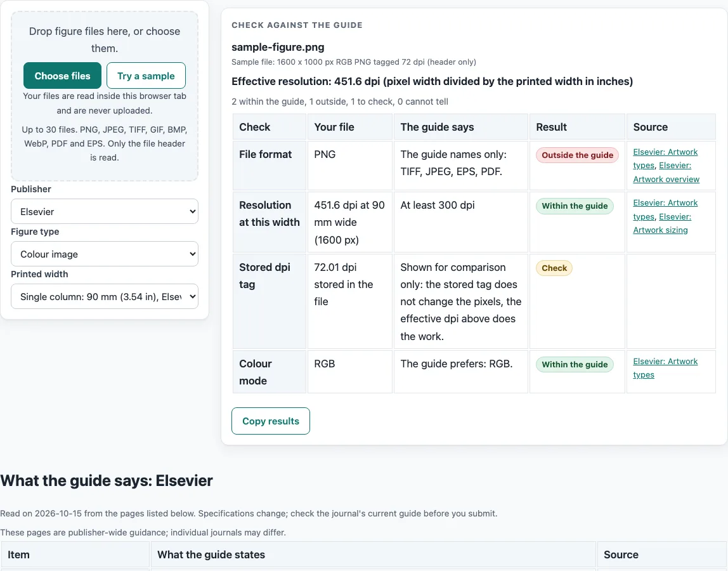Click the 'Read on 2026-10-15' note
Image resolution: width=728 pixels, height=571 pixels.
point(249,513)
